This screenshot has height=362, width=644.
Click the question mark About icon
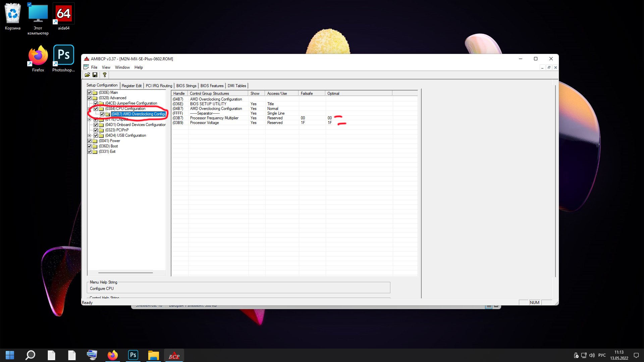pyautogui.click(x=105, y=75)
